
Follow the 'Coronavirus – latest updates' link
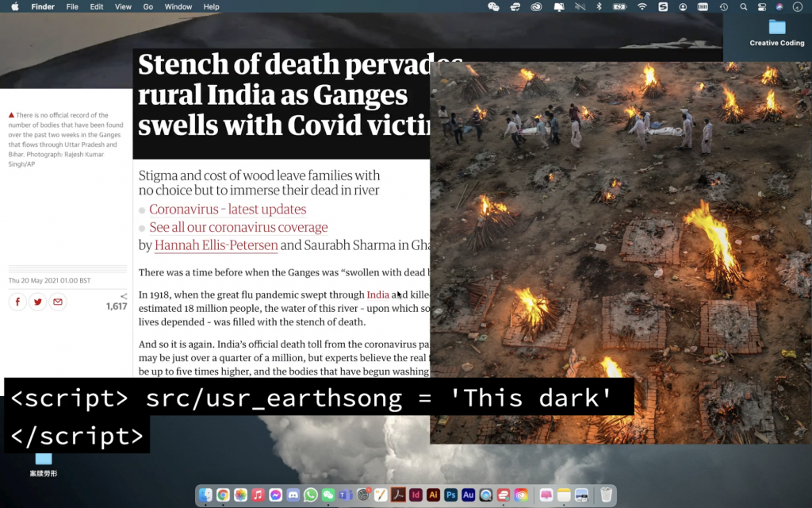coord(228,209)
